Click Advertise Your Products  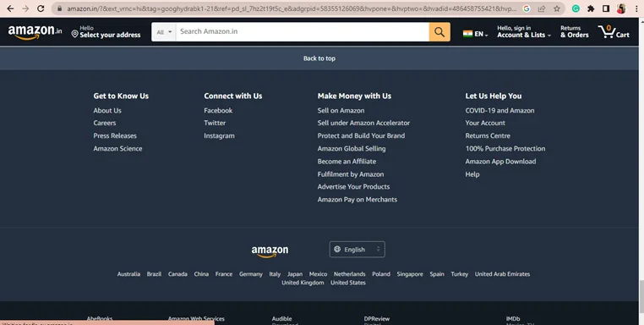353,187
